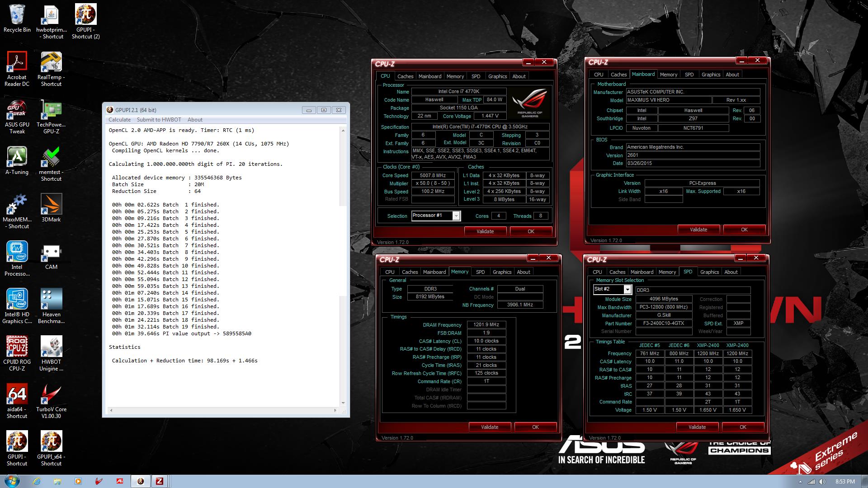The height and width of the screenshot is (488, 868).
Task: Click the GPUPI horizontal scrollbar right arrow
Action: pyautogui.click(x=335, y=410)
